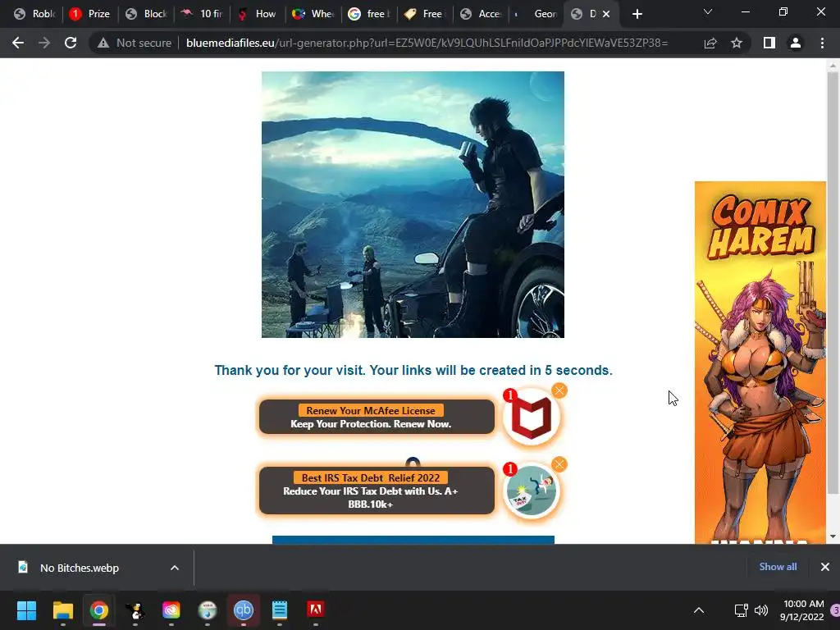The image size is (840, 630).
Task: Open the Not secure site info warning
Action: pos(134,43)
